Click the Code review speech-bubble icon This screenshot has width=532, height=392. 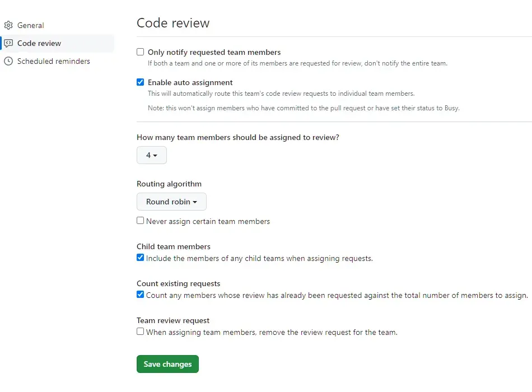click(8, 44)
